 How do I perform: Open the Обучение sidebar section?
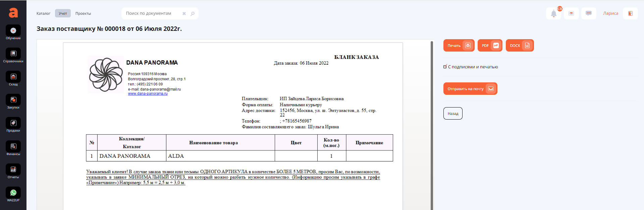[13, 32]
